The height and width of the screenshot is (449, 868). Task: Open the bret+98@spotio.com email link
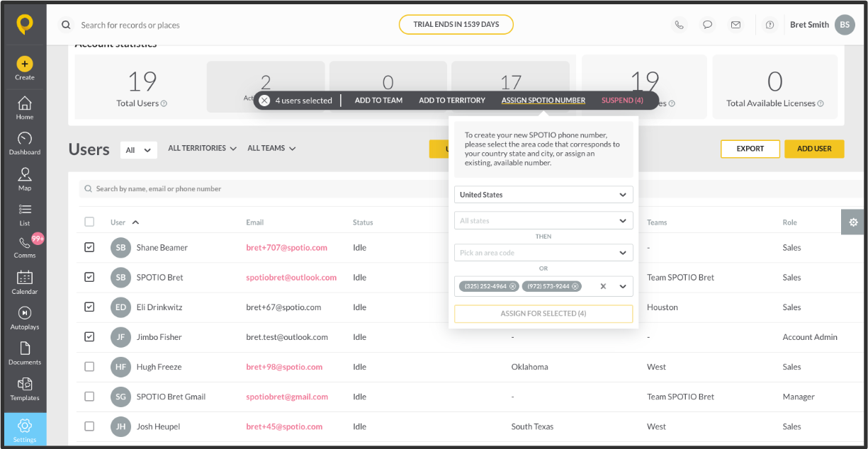pos(284,367)
